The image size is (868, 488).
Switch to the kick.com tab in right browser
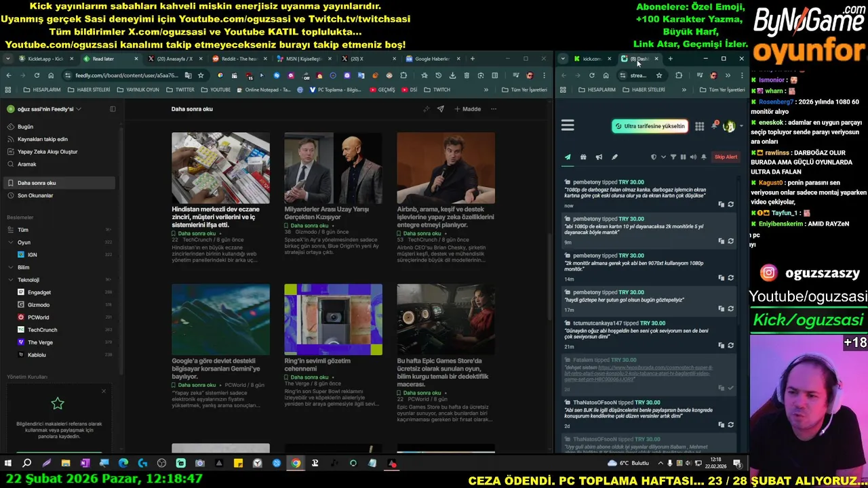(x=592, y=59)
